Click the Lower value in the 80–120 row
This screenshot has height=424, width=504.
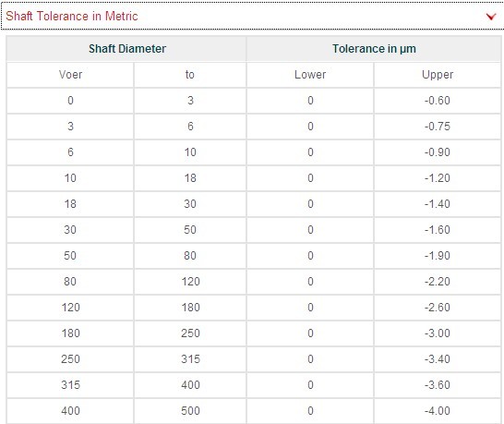[x=310, y=282]
